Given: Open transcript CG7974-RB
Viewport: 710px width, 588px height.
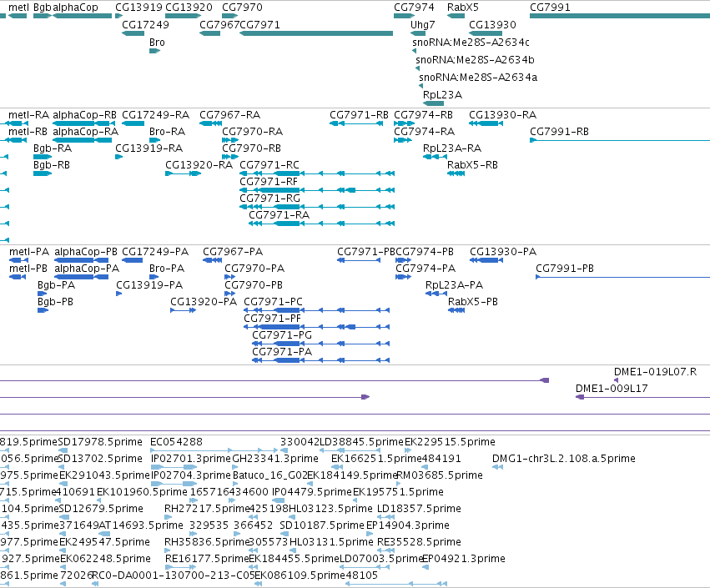Looking at the screenshot, I should (423, 115).
